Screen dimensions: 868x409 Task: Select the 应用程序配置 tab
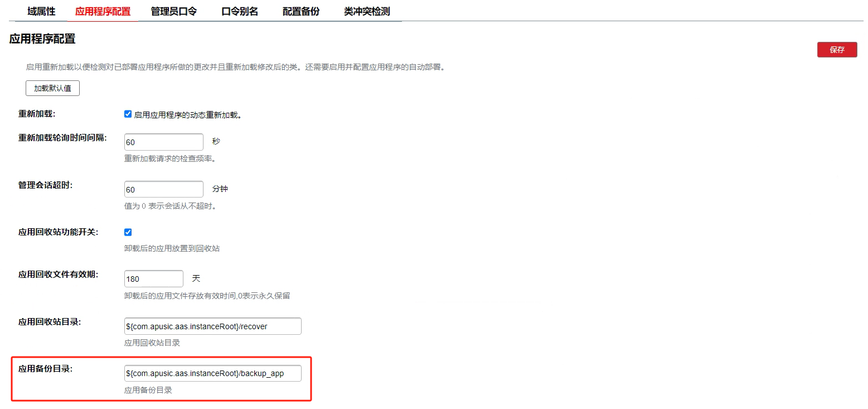tap(103, 11)
